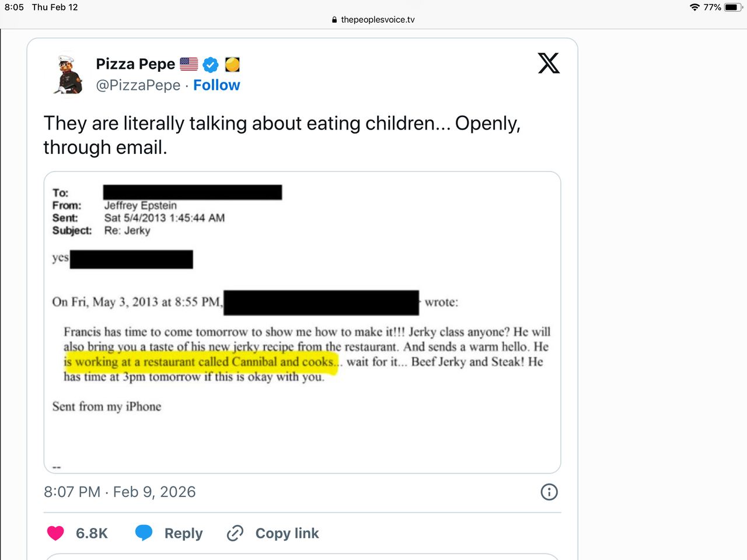Viewport: 747px width, 560px height.
Task: Click the reply speech bubble icon
Action: [x=144, y=533]
